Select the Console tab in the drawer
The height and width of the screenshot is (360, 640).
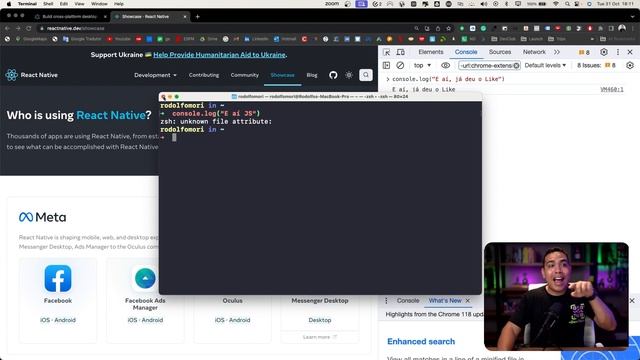pyautogui.click(x=408, y=300)
